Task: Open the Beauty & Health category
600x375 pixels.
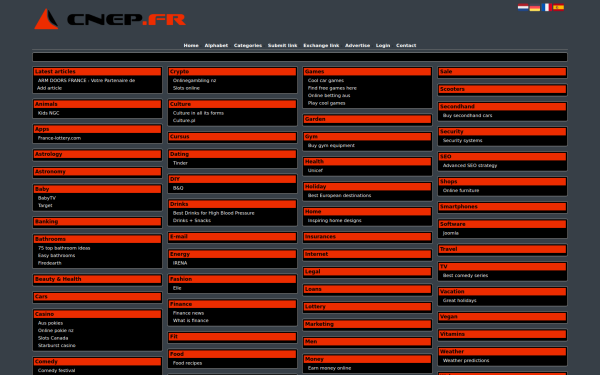Action: coord(97,279)
